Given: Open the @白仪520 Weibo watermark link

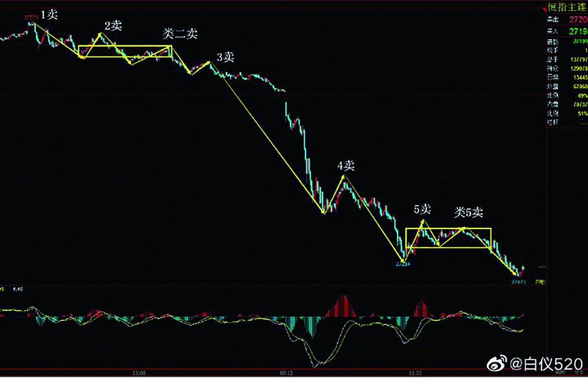Looking at the screenshot, I should pyautogui.click(x=546, y=364).
